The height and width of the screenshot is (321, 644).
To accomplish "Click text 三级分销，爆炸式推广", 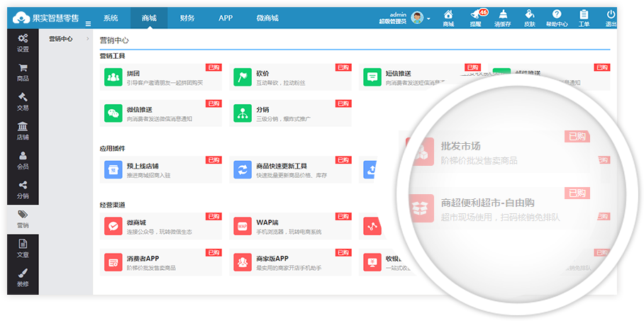I will (284, 119).
